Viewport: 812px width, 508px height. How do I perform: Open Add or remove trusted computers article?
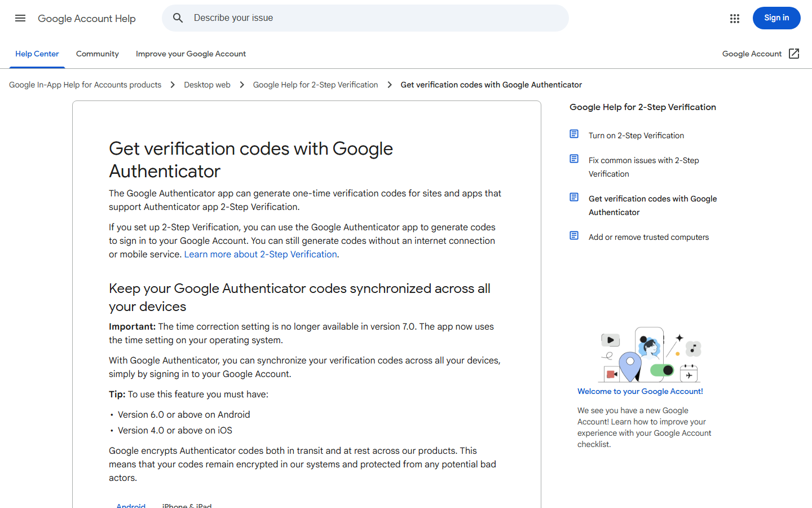point(648,237)
